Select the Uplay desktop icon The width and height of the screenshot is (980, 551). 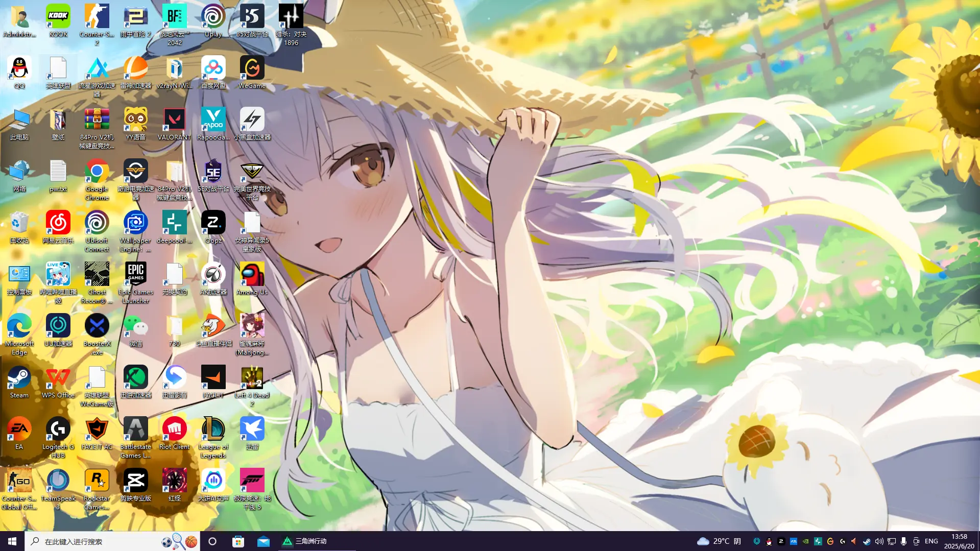click(213, 21)
